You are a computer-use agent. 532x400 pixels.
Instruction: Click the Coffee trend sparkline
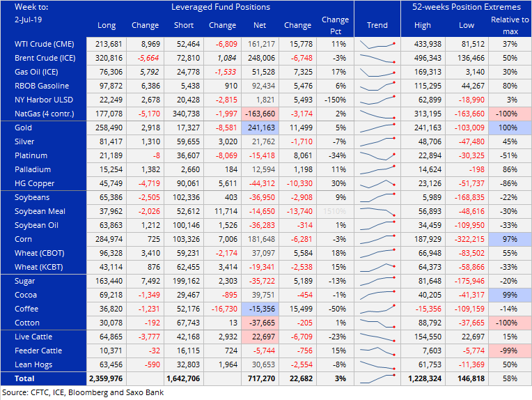(x=377, y=309)
